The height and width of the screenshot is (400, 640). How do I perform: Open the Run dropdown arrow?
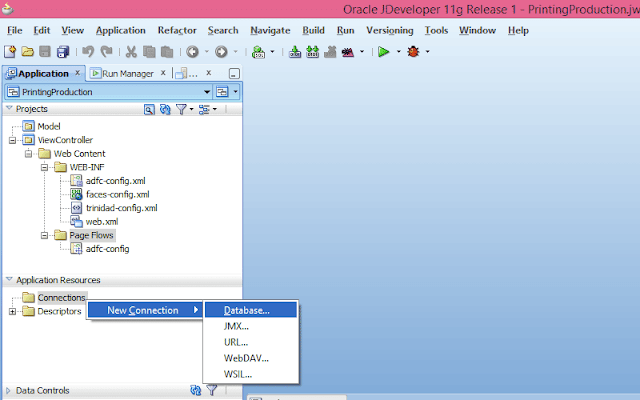coord(398,51)
